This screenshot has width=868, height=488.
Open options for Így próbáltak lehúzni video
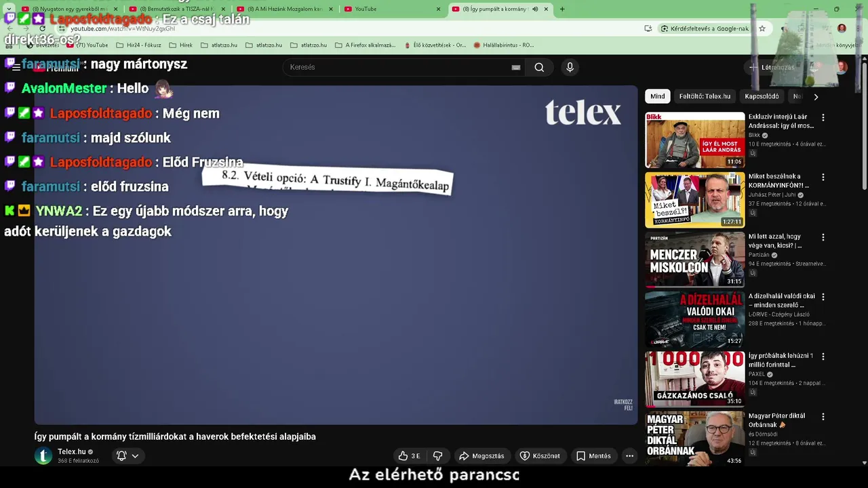[x=823, y=357]
